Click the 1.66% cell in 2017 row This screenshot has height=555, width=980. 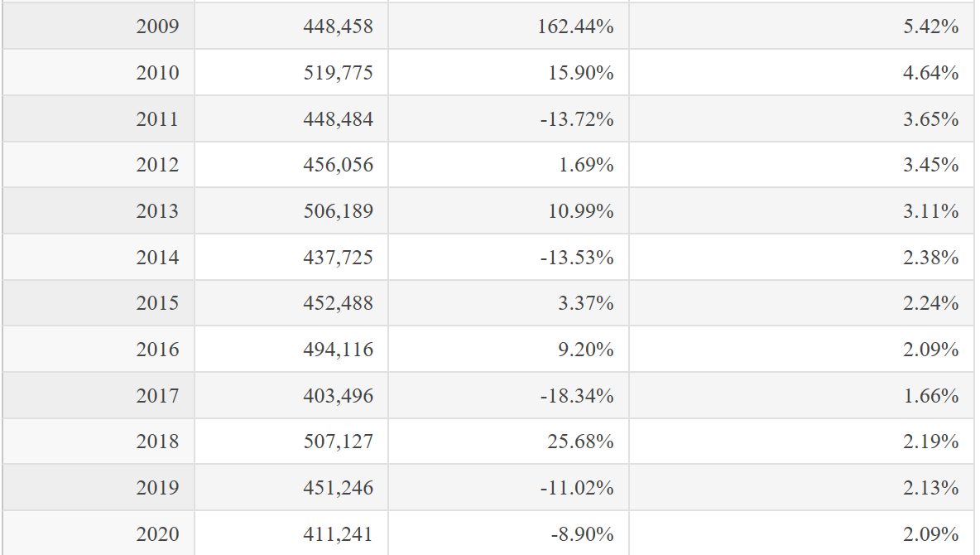coord(801,395)
